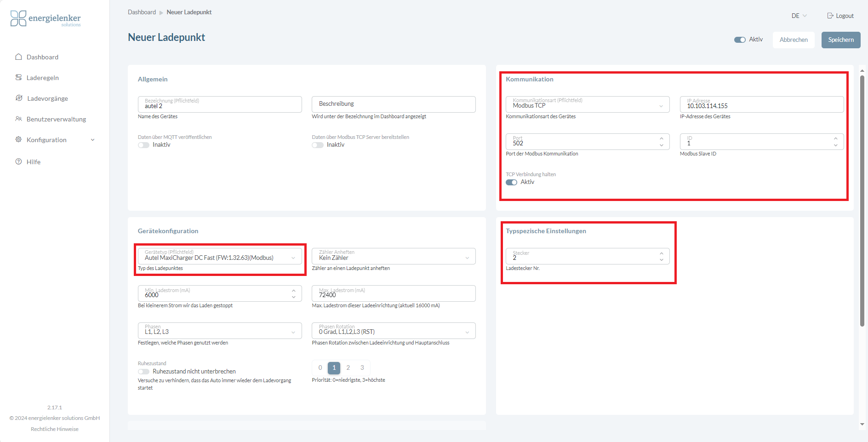Click the Hilfe question mark icon
This screenshot has height=442, width=868.
point(19,162)
